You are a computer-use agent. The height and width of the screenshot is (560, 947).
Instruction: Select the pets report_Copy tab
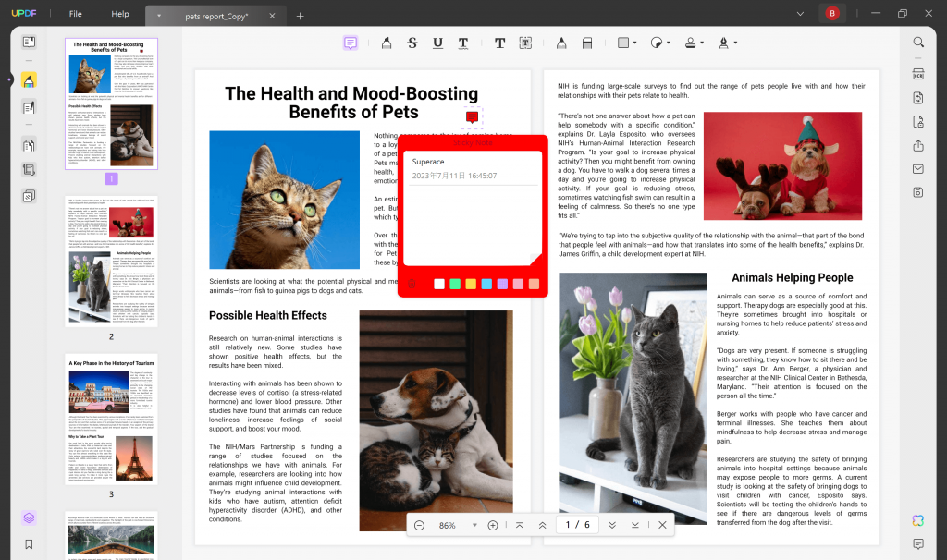[x=216, y=17]
